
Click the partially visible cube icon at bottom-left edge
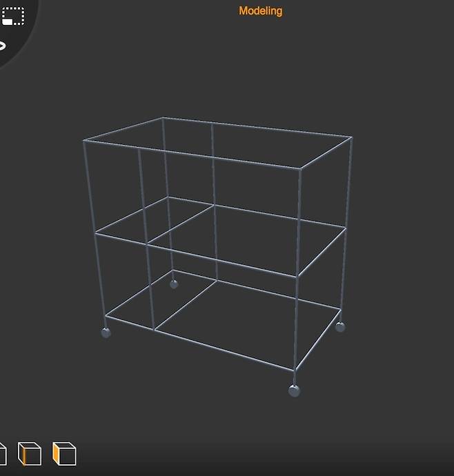[x=2, y=454]
